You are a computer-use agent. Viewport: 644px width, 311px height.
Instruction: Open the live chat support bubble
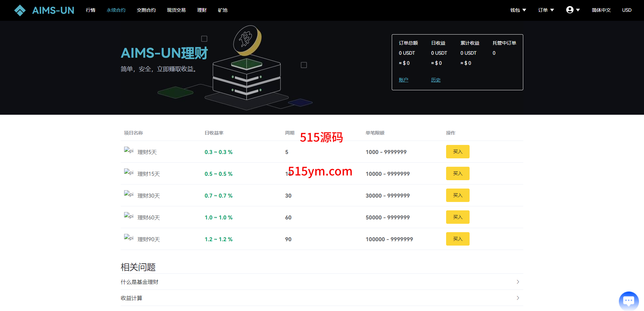(628, 301)
